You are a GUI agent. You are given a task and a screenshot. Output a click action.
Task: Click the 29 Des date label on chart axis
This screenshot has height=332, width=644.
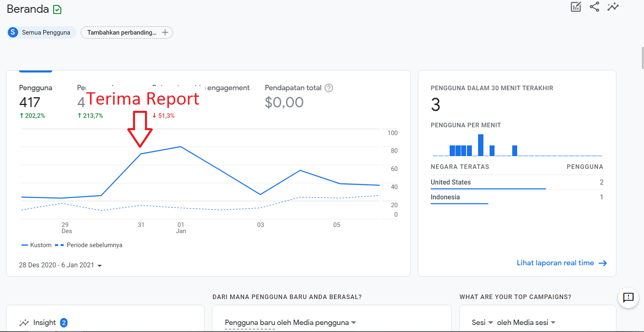point(66,228)
